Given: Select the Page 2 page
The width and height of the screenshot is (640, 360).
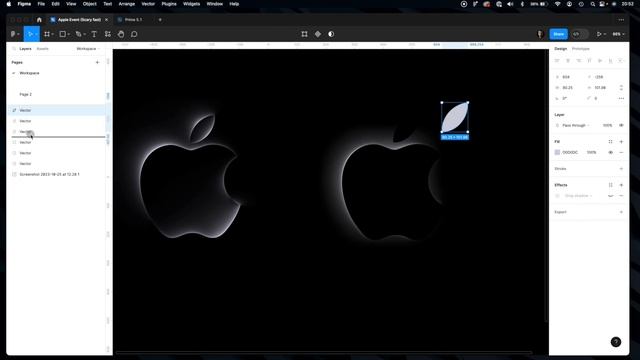Looking at the screenshot, I should click(x=25, y=94).
